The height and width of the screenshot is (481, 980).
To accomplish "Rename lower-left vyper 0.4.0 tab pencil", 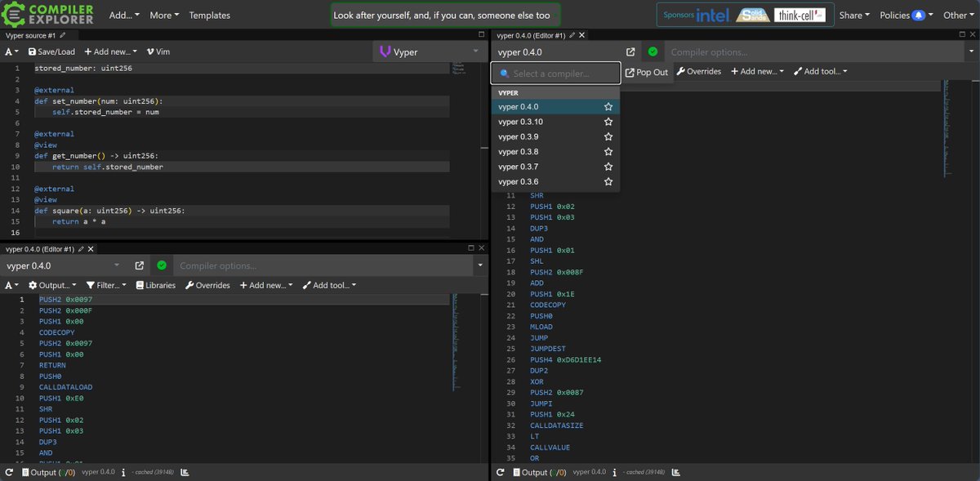I will pos(81,249).
